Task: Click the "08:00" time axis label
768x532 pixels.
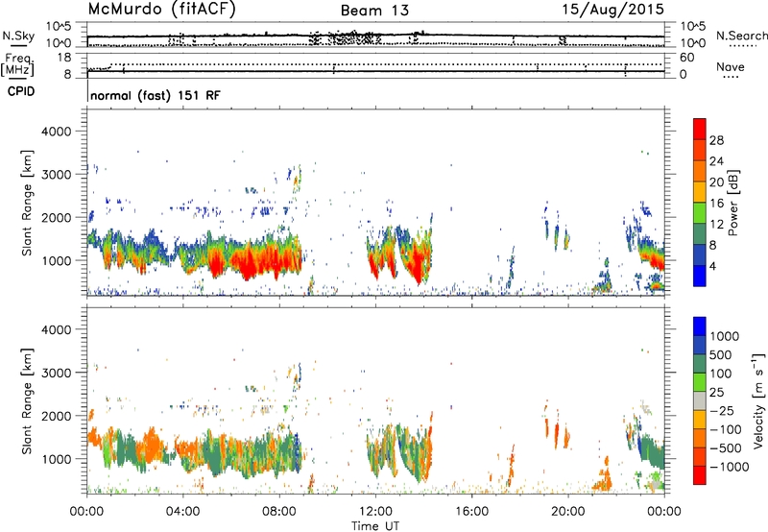Action: click(x=278, y=512)
